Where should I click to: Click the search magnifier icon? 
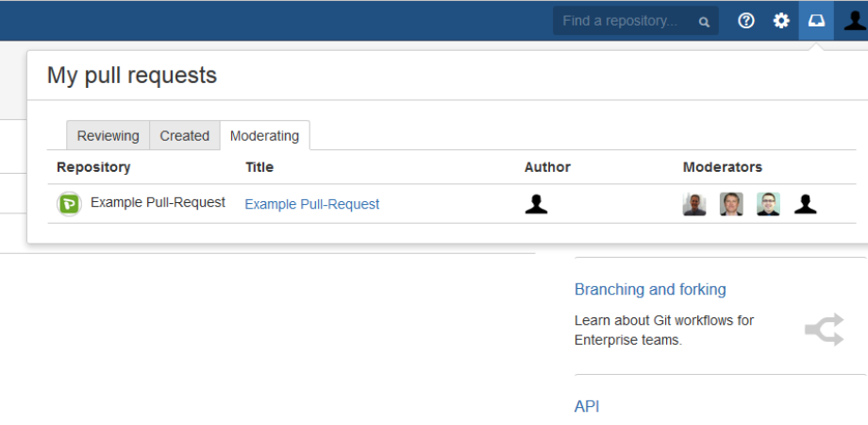pos(704,22)
